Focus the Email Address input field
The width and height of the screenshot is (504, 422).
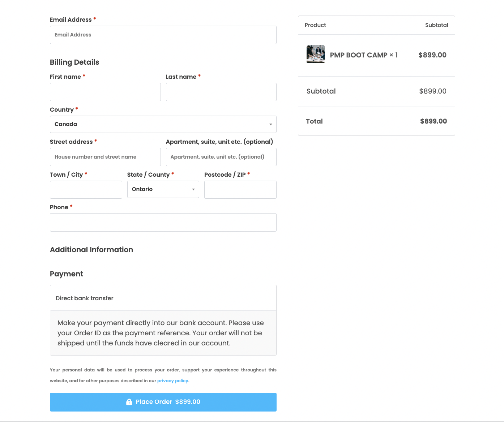click(163, 35)
